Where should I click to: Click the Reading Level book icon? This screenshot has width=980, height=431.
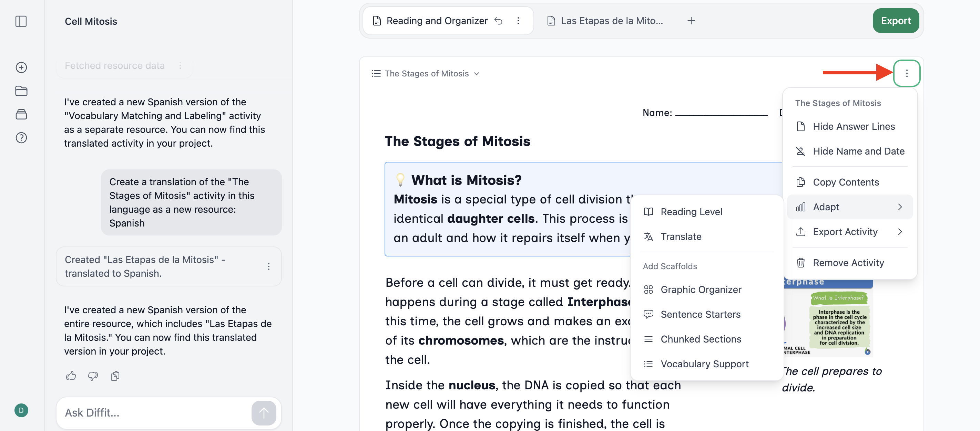pyautogui.click(x=648, y=212)
